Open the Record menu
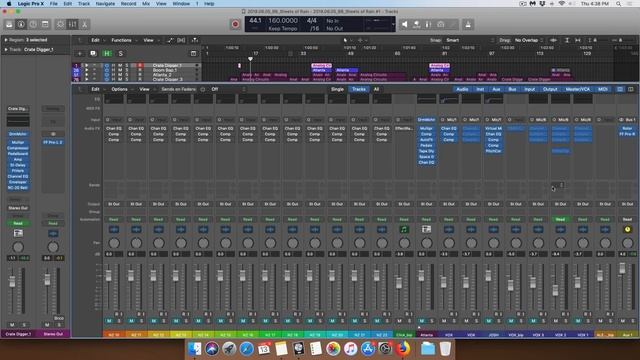Screen dimensions: 640x360 pyautogui.click(x=128, y=4)
